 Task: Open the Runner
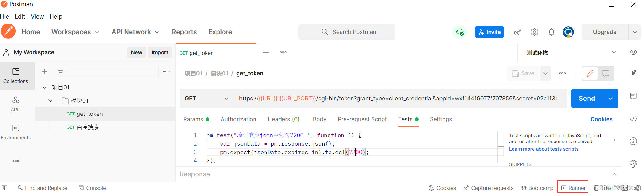(573, 188)
